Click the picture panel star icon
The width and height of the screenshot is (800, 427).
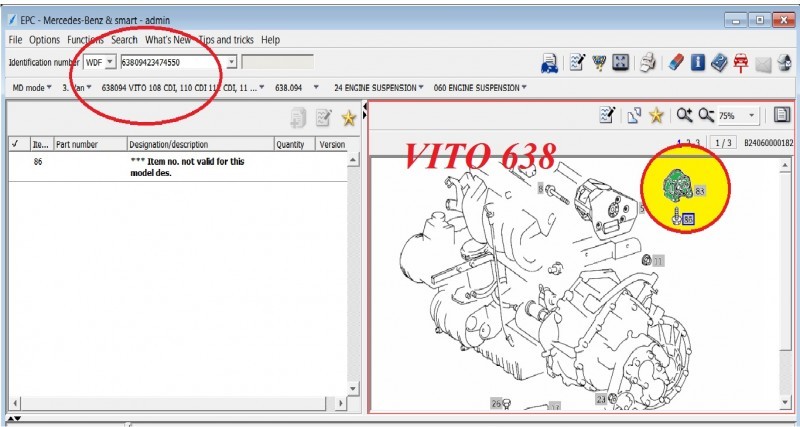pos(656,116)
